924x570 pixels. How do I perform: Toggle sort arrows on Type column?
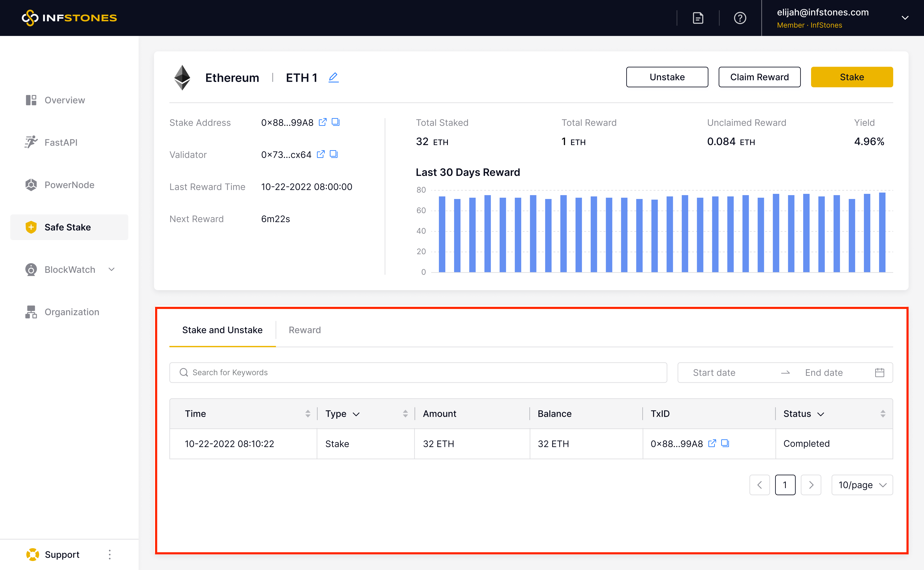pyautogui.click(x=405, y=414)
